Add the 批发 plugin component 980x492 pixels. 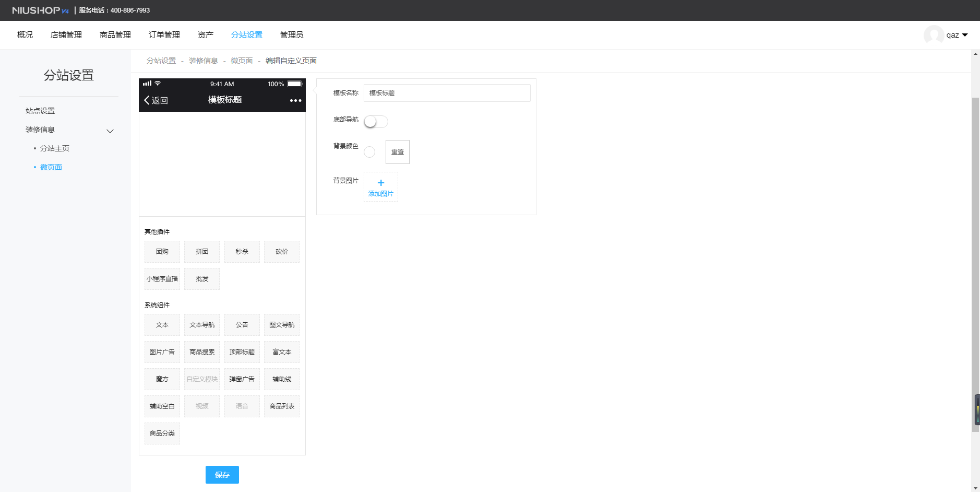coord(202,279)
